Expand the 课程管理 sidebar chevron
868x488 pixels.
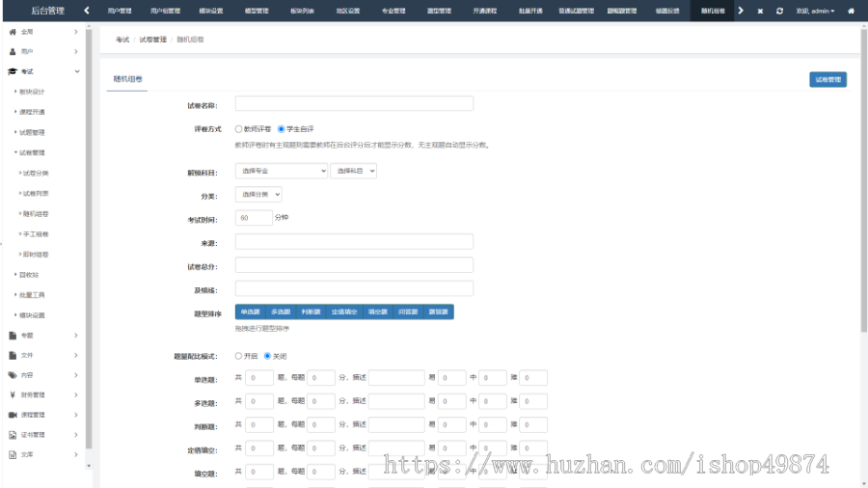[x=76, y=415]
